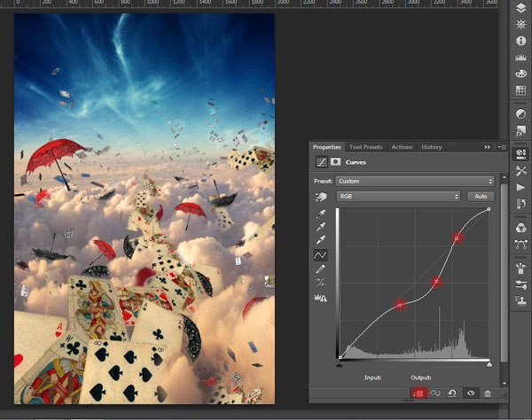Open the Actions play icon in dock

(520, 188)
